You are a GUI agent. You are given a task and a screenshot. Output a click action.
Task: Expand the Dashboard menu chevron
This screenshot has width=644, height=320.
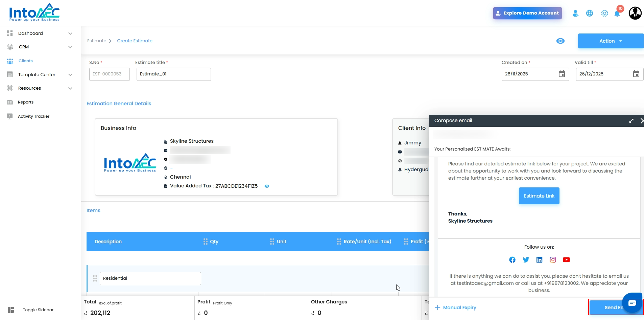pos(70,33)
